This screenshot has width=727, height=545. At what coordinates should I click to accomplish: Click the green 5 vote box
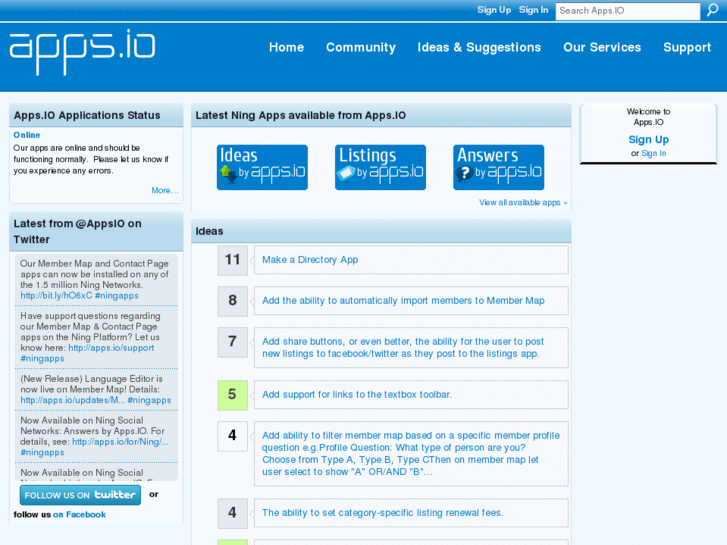[x=232, y=395]
